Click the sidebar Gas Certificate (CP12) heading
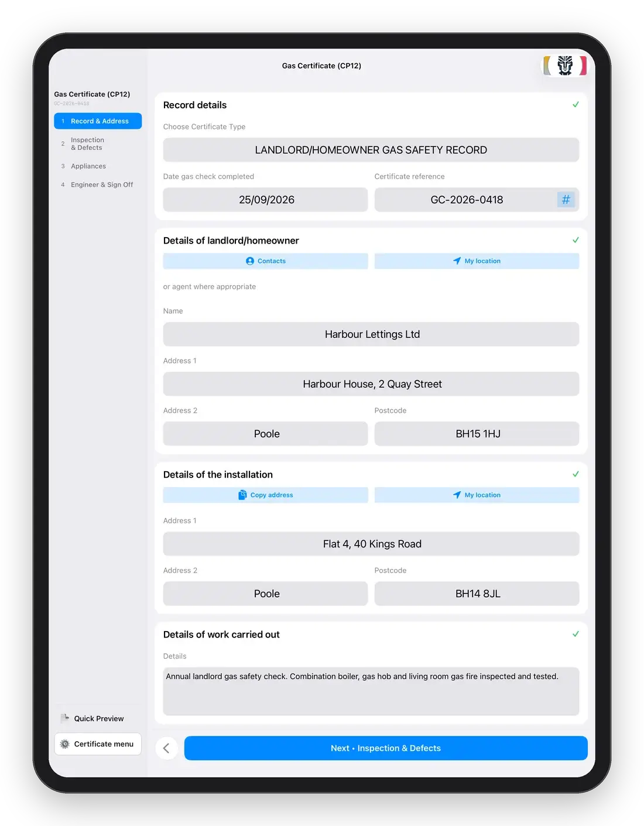This screenshot has height=826, width=644. click(92, 94)
